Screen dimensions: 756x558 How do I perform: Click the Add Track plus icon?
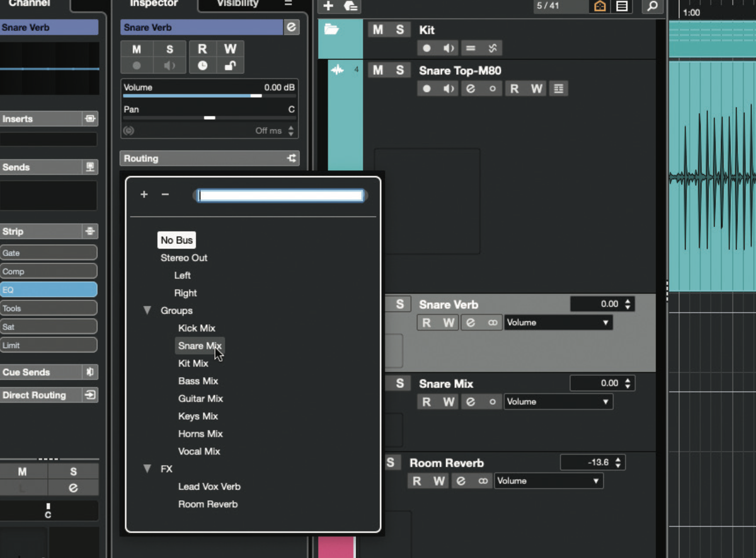[x=327, y=7]
